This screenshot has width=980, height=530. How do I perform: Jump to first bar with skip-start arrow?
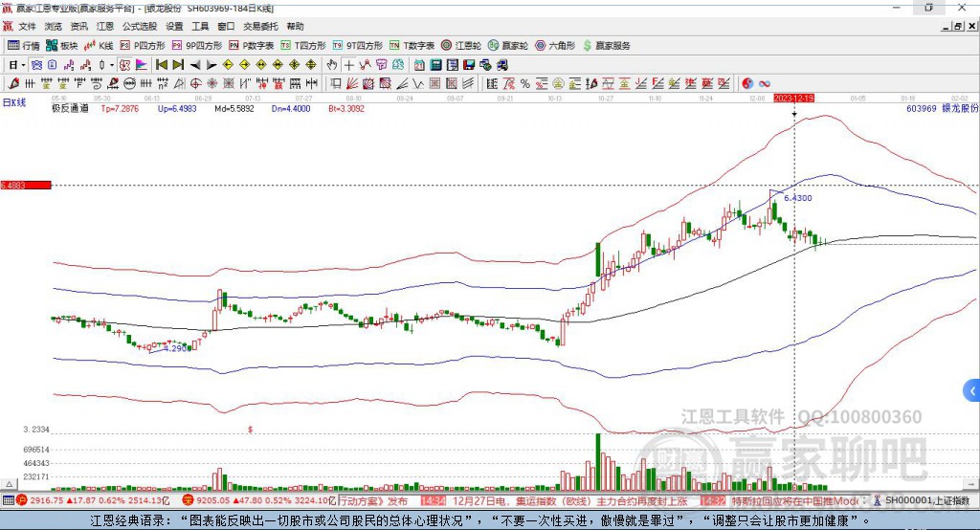click(x=161, y=65)
